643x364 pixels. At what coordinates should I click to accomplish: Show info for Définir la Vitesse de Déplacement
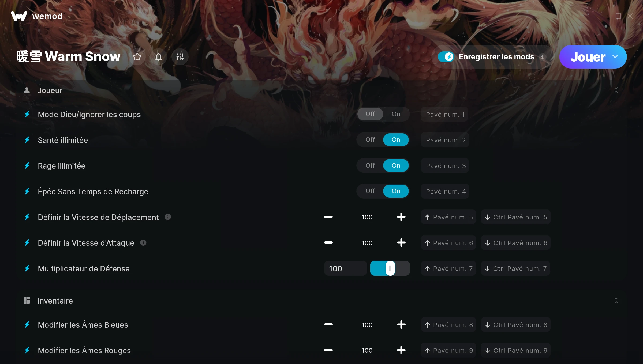(x=168, y=217)
